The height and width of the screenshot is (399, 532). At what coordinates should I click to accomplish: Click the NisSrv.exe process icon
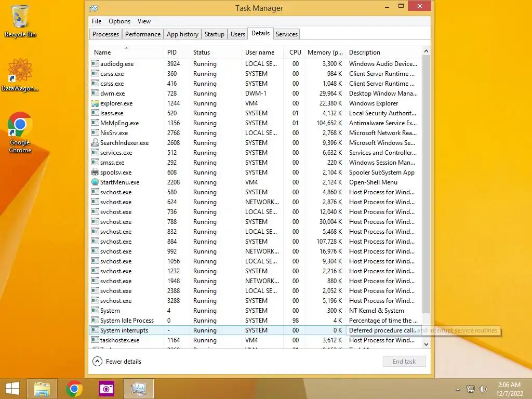coord(95,132)
